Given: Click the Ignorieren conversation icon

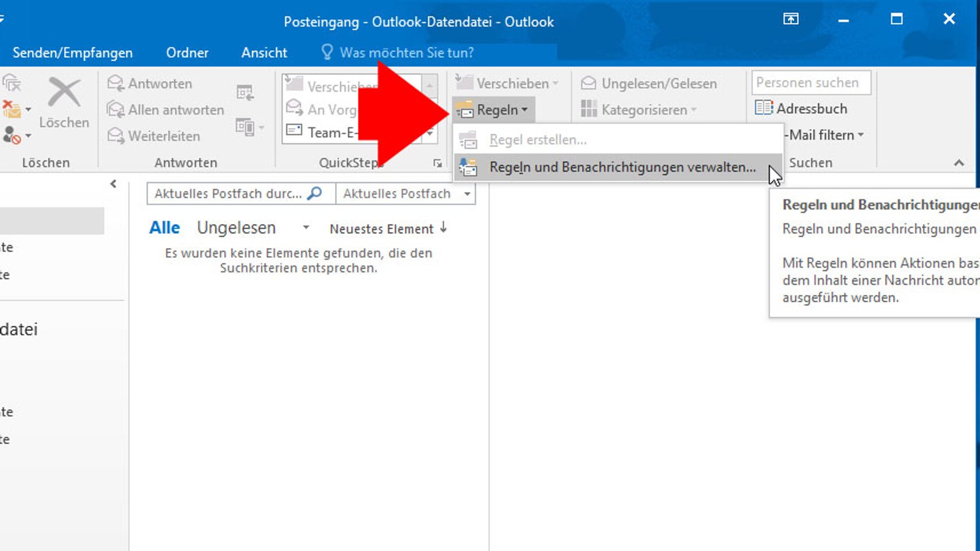Looking at the screenshot, I should pos(12,83).
